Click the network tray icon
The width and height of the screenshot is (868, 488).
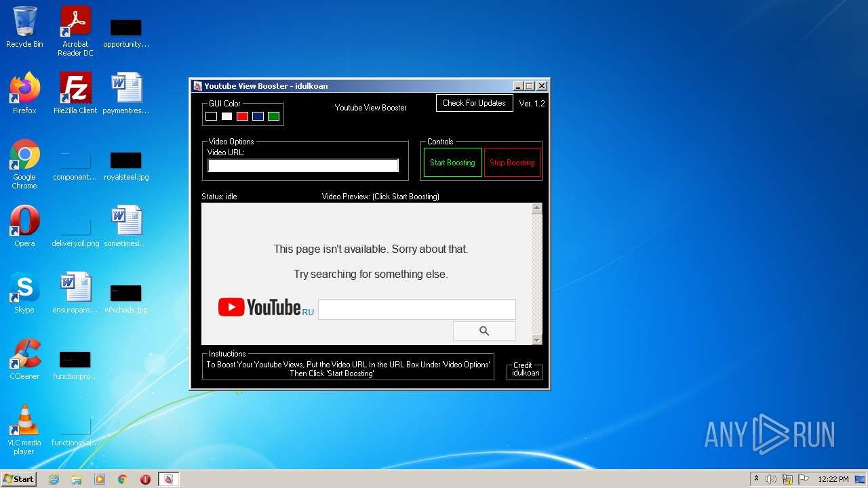pos(787,479)
